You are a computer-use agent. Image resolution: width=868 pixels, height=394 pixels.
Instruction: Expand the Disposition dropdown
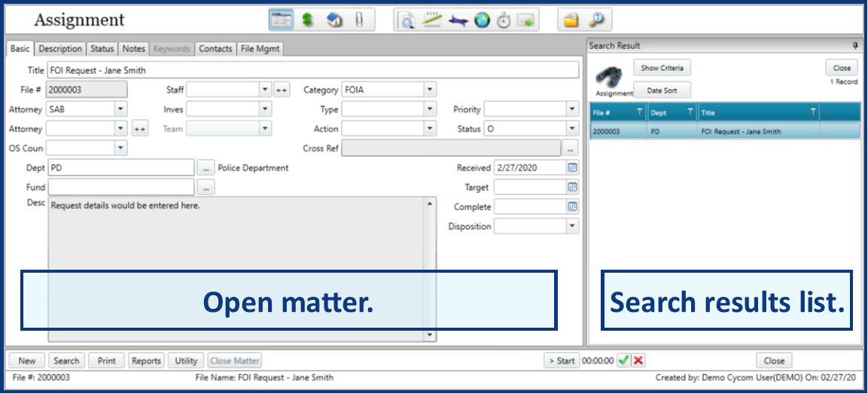(x=572, y=226)
